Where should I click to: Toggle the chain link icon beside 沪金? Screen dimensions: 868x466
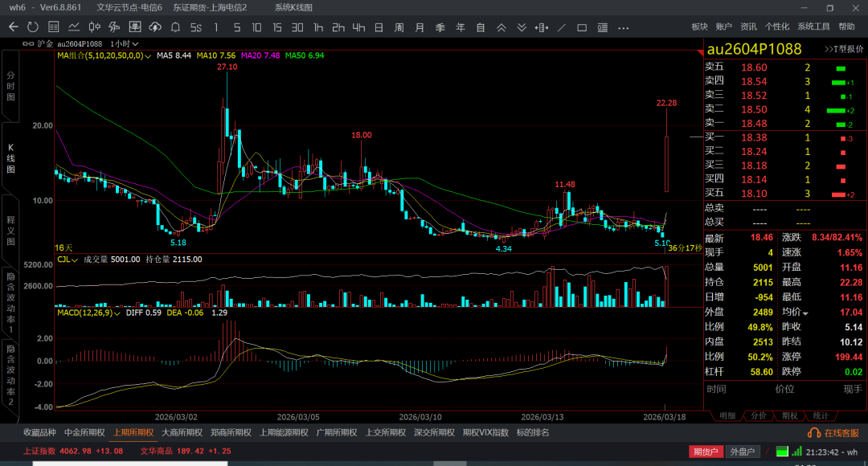pos(30,43)
